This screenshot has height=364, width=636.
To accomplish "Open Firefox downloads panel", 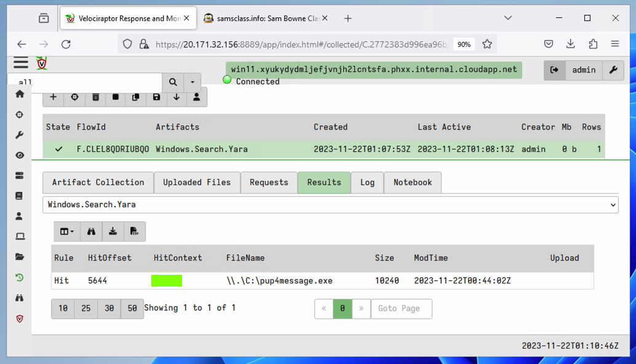I will click(x=570, y=44).
